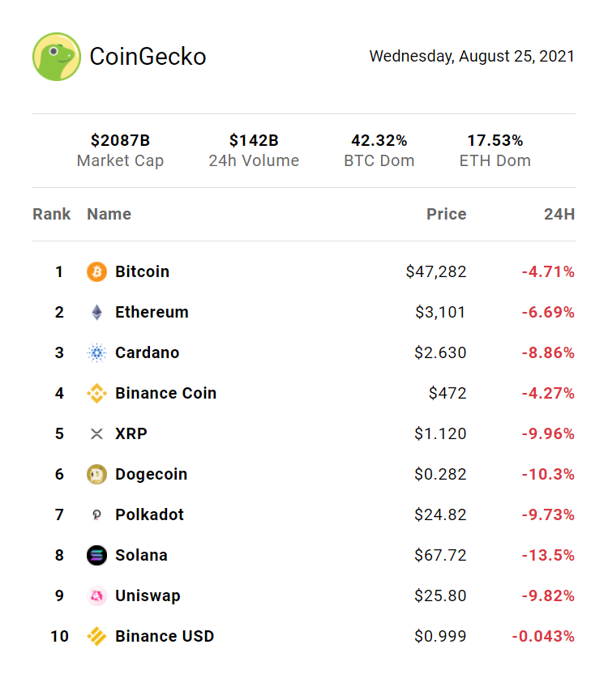The image size is (608, 700).
Task: Click the CoinGecko gecko logo
Action: (57, 57)
